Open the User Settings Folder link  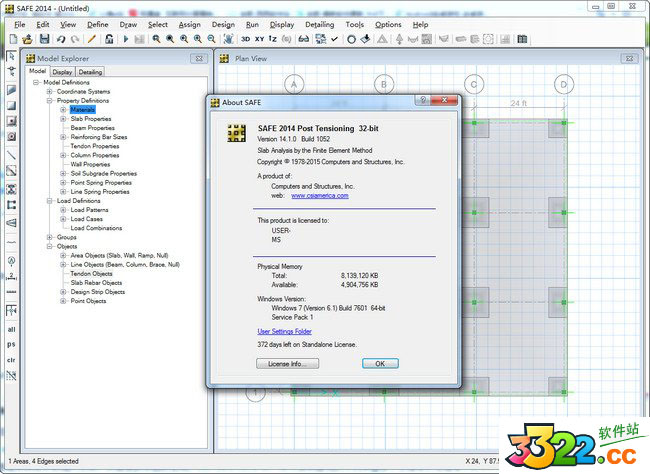(x=284, y=331)
